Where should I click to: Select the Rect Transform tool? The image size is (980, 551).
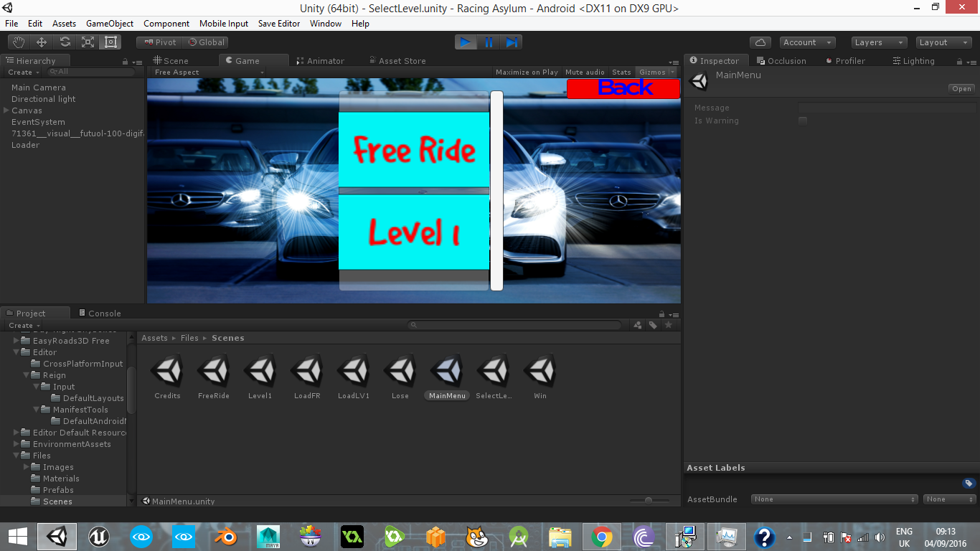point(110,42)
